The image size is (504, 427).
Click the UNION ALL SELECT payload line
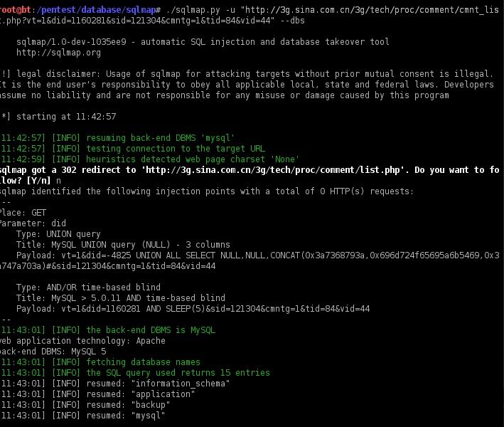pos(258,255)
